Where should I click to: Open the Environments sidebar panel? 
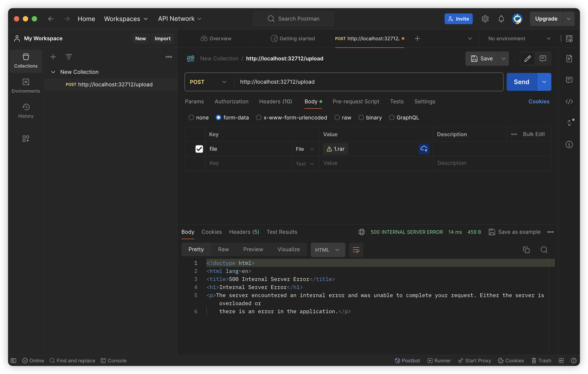(x=26, y=86)
